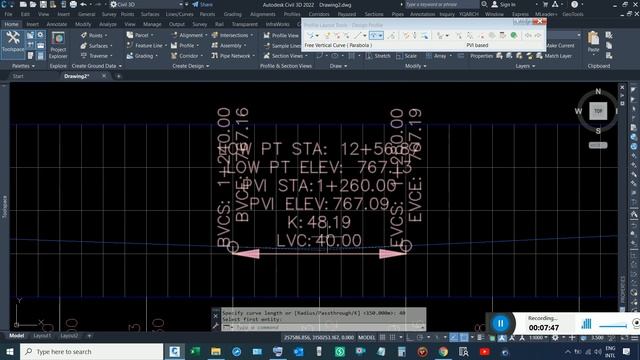Expand the Surfaces dropdown
This screenshot has width=640, height=360.
tap(111, 46)
